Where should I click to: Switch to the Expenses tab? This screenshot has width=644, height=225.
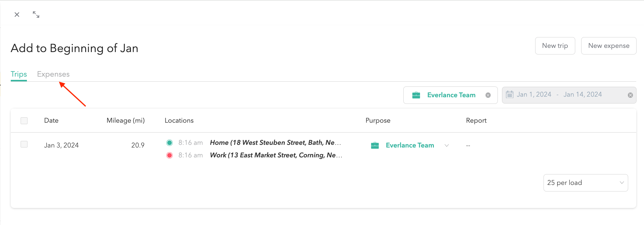(x=53, y=74)
